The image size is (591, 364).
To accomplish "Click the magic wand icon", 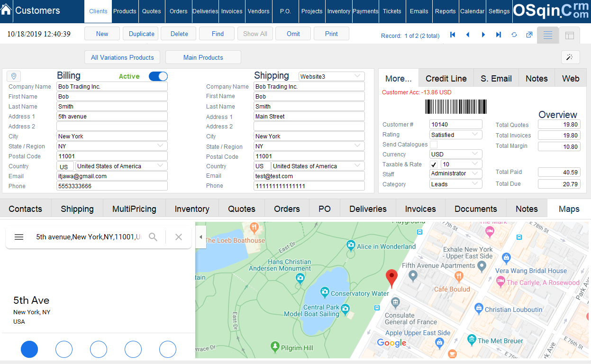I will [x=570, y=57].
